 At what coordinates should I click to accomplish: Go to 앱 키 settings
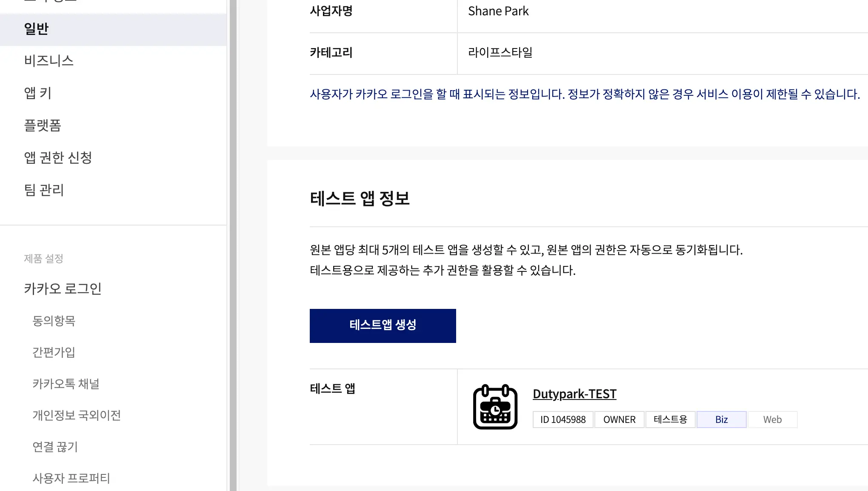37,93
